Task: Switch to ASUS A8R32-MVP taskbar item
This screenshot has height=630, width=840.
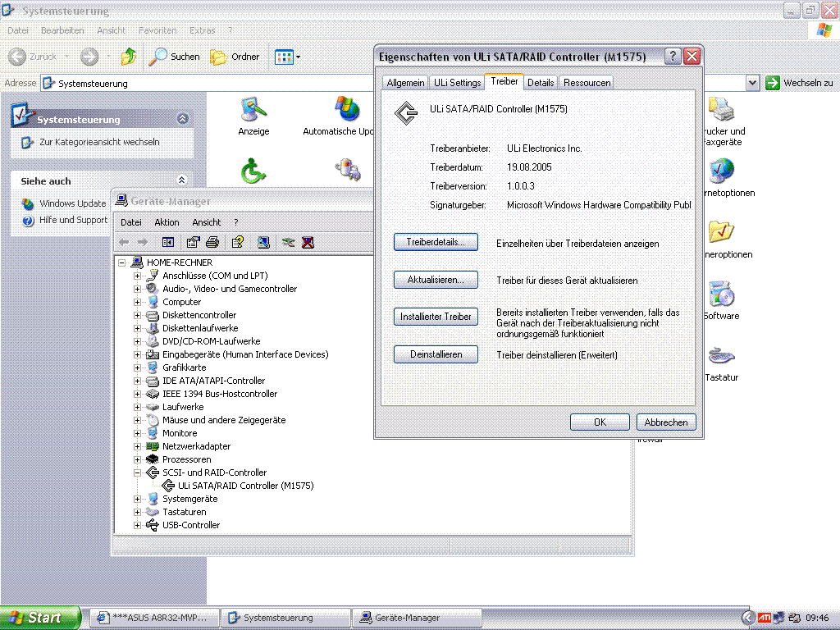Action: pyautogui.click(x=155, y=618)
